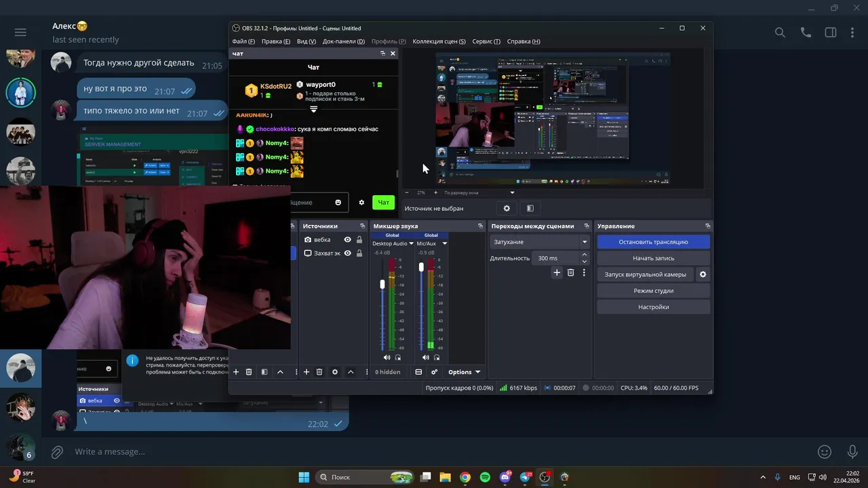Screen dimensions: 868x488
Task: Start a Telegram voice call
Action: (806, 33)
